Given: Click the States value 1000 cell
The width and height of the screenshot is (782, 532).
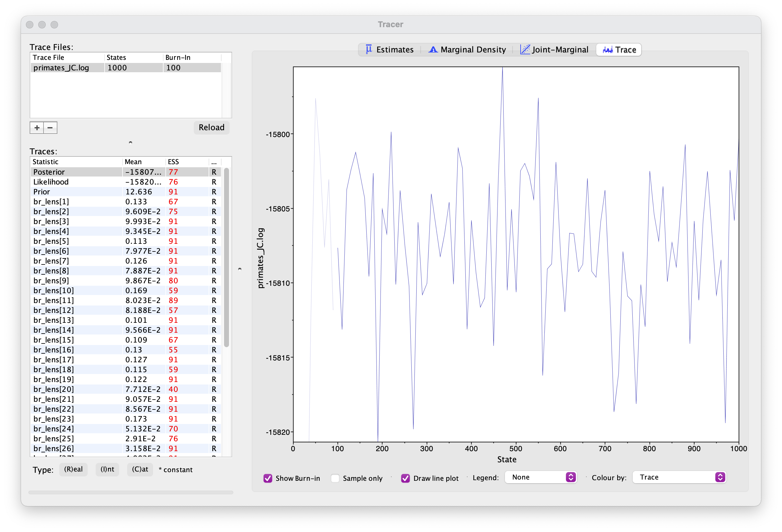Looking at the screenshot, I should [x=134, y=68].
